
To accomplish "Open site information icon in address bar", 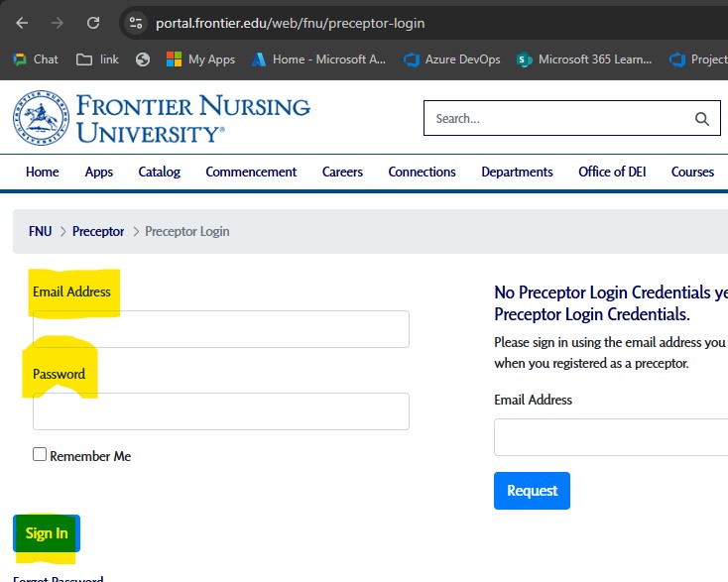I will coord(136,23).
